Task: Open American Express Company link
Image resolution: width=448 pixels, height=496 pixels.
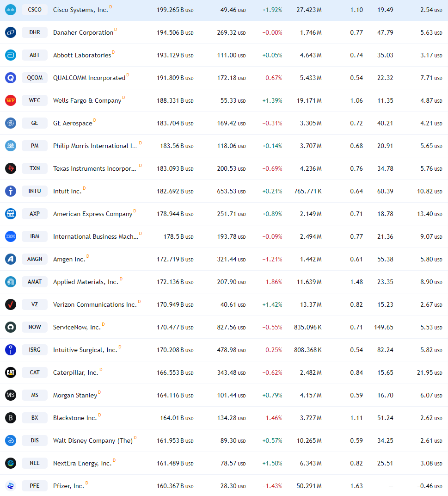Action: (x=92, y=214)
